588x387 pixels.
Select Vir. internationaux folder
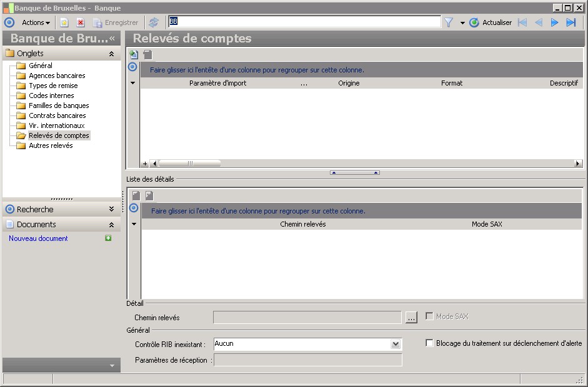pyautogui.click(x=57, y=125)
